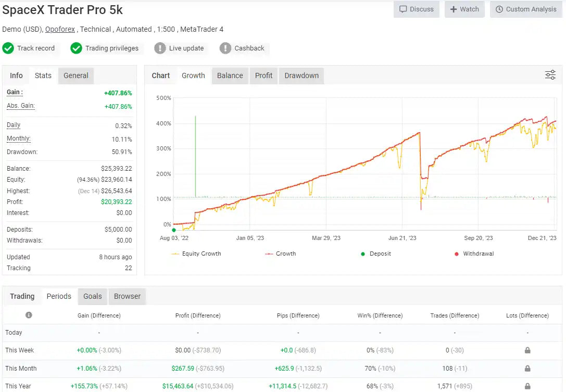The width and height of the screenshot is (566, 392).
Task: Click the info icon in Trading table header
Action: (29, 315)
